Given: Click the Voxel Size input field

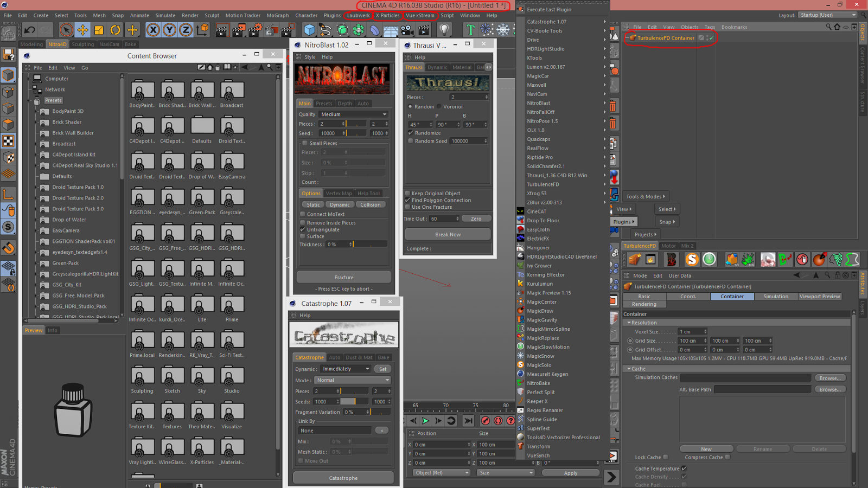Looking at the screenshot, I should (693, 331).
